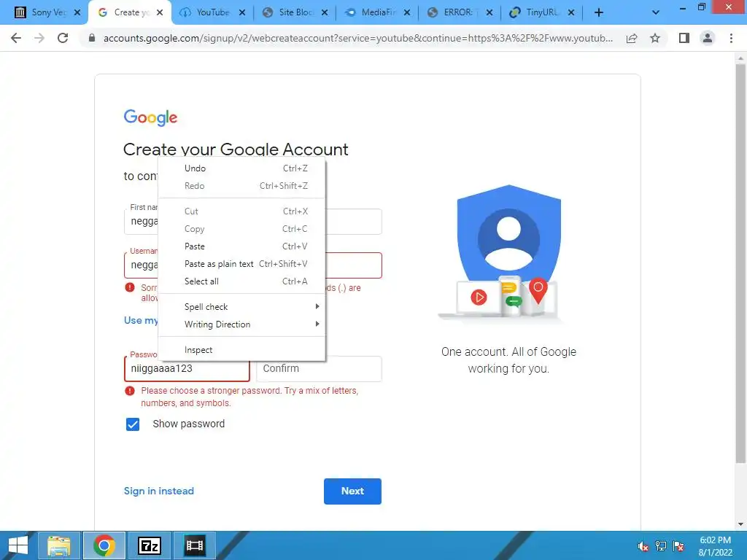Open a new tab with plus button
This screenshot has height=560, width=747.
(x=599, y=12)
